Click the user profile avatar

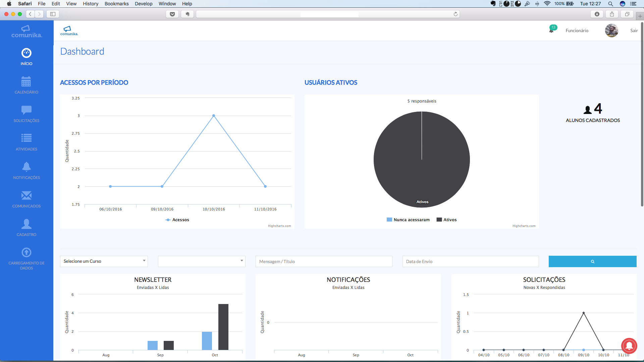[x=611, y=31]
